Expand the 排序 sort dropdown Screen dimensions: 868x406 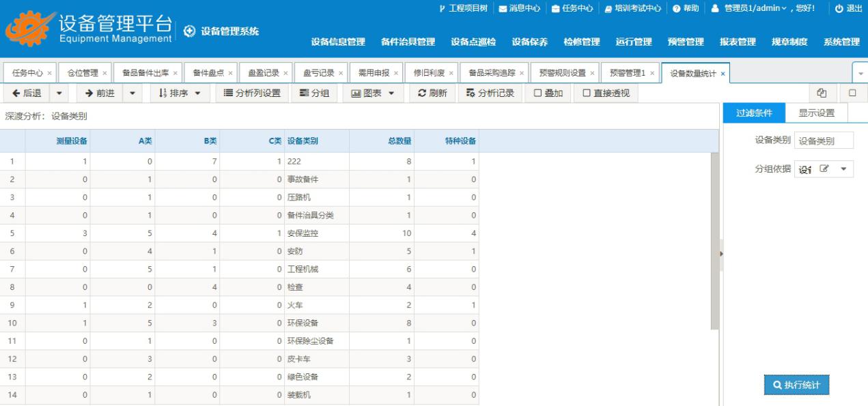[179, 93]
